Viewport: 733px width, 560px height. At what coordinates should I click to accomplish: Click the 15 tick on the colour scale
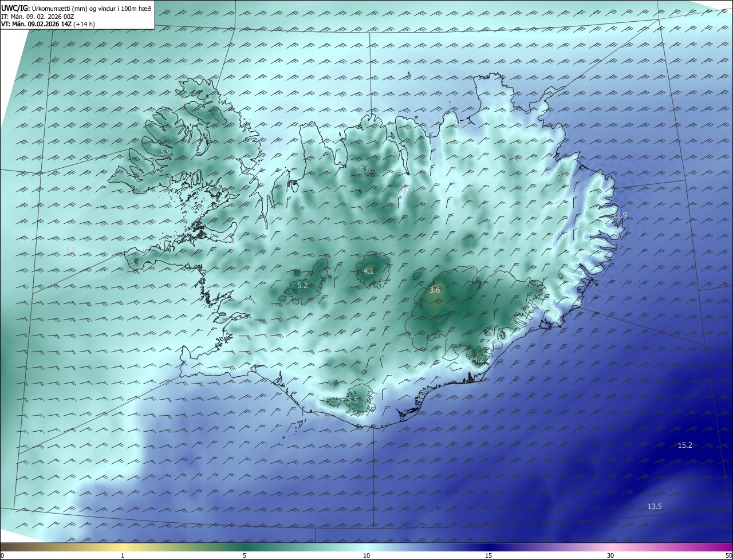pyautogui.click(x=488, y=555)
